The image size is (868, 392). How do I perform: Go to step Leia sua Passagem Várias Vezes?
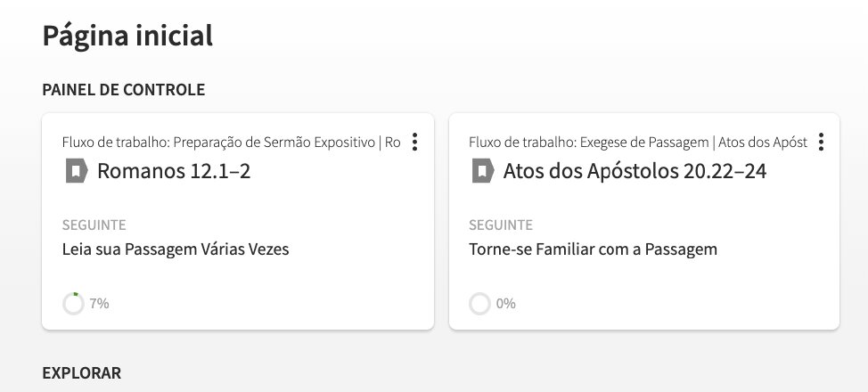click(x=176, y=249)
